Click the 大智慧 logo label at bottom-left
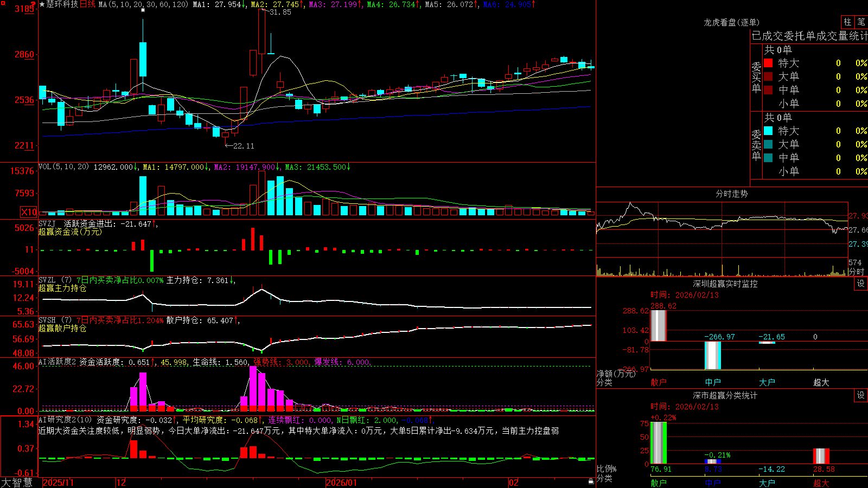The height and width of the screenshot is (488, 868). (17, 482)
